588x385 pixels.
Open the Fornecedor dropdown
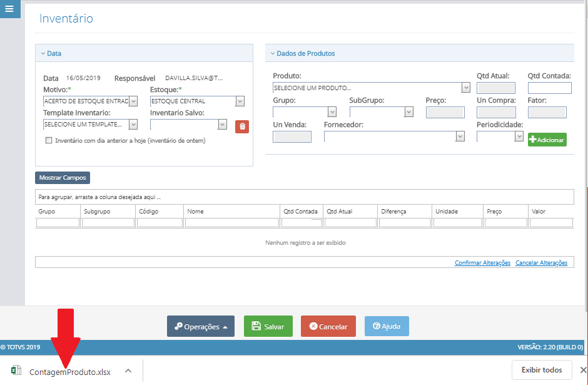[460, 136]
